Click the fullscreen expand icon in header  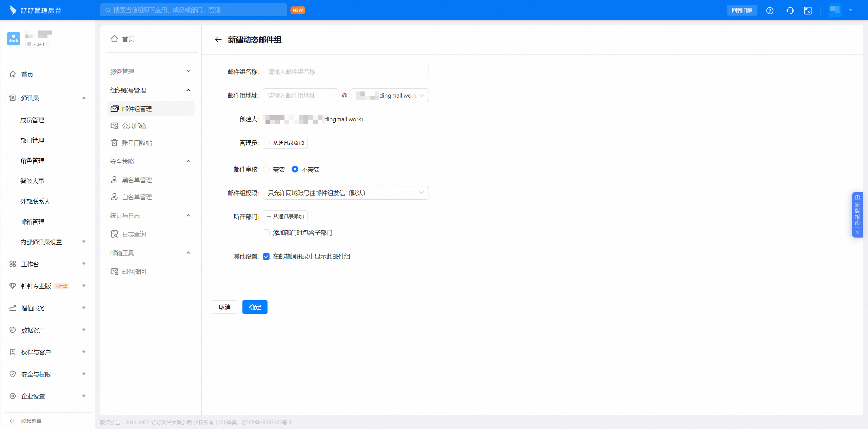click(x=808, y=11)
